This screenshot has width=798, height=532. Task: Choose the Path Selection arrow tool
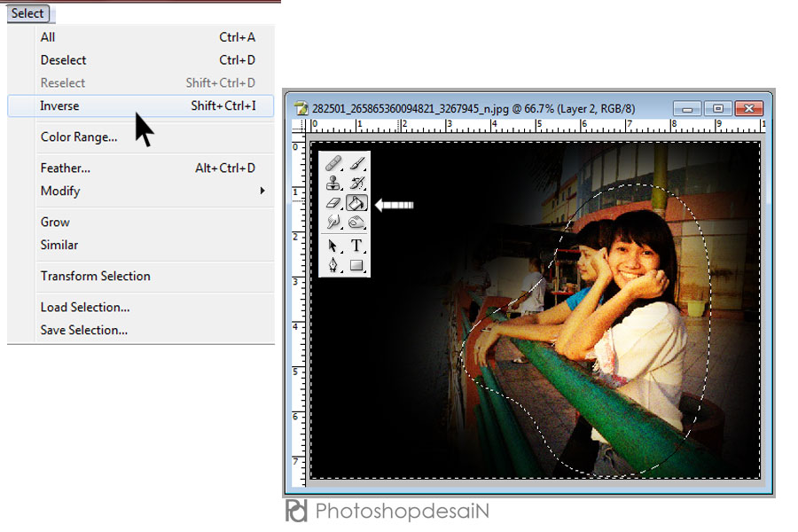coord(333,246)
